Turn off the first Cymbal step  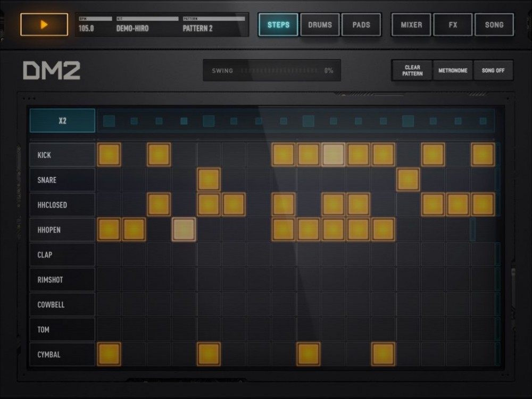[x=109, y=354]
